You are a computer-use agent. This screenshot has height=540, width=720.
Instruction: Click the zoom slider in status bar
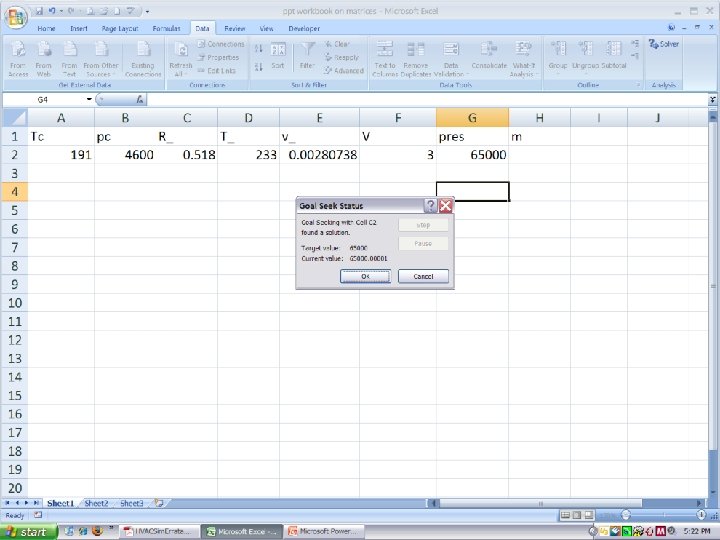click(x=625, y=515)
